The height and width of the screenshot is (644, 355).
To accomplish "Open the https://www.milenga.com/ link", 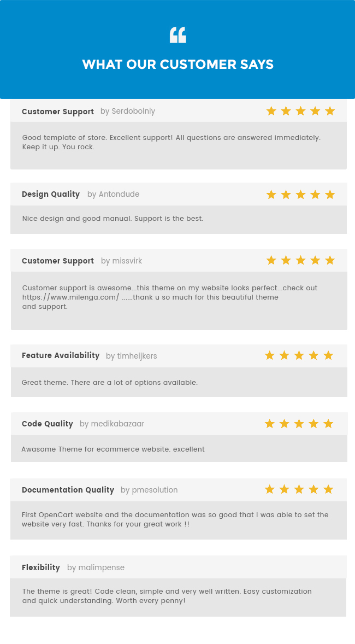I will tap(70, 297).
